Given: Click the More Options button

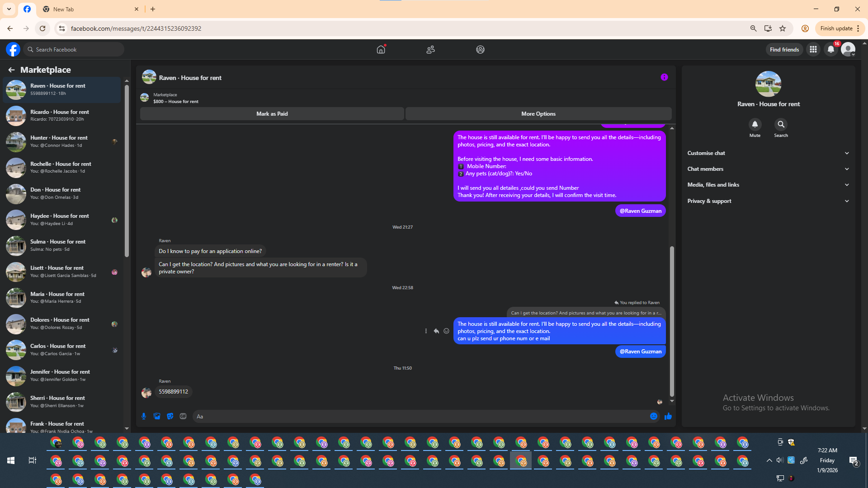Looking at the screenshot, I should pyautogui.click(x=538, y=114).
